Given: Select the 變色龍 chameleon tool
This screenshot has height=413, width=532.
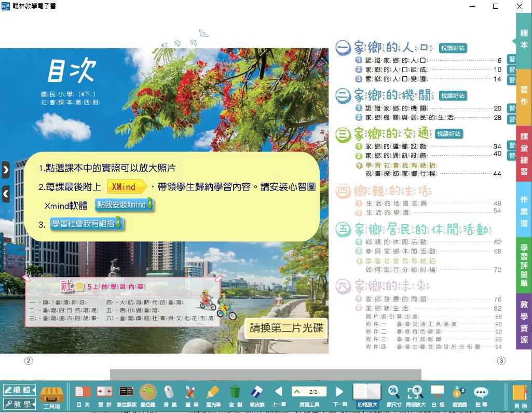Looking at the screenshot, I should coord(148,396).
